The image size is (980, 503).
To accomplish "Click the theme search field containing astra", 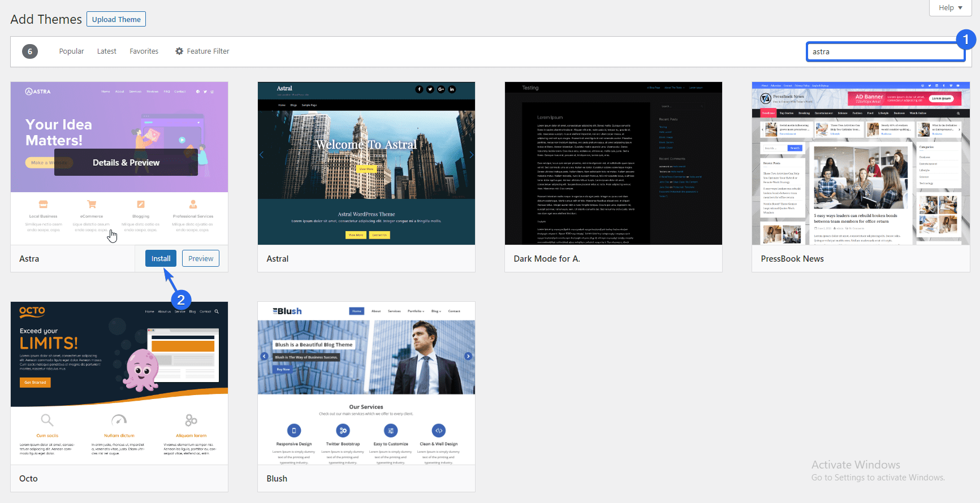I will coord(885,52).
